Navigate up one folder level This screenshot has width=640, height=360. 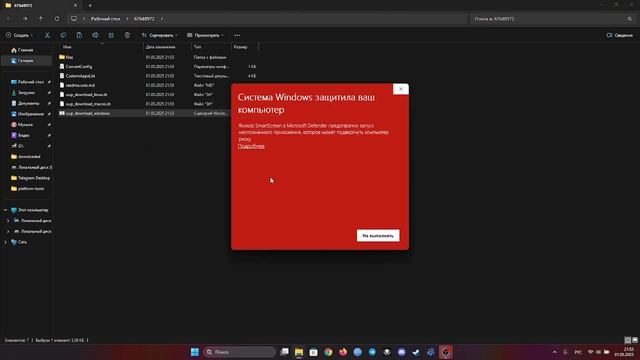41,19
